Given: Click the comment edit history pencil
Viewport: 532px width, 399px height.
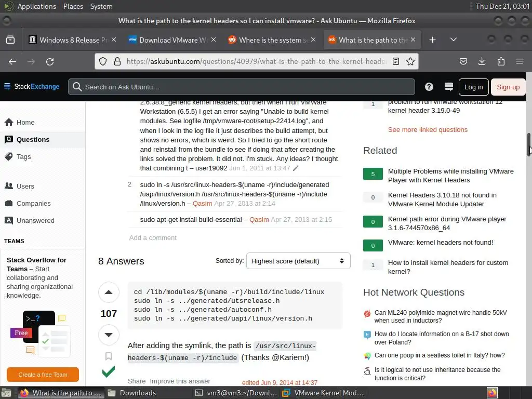Looking at the screenshot, I should click(x=296, y=168).
